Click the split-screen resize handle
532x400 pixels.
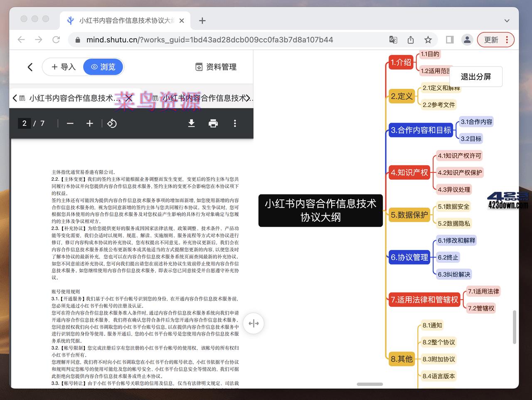tap(254, 323)
